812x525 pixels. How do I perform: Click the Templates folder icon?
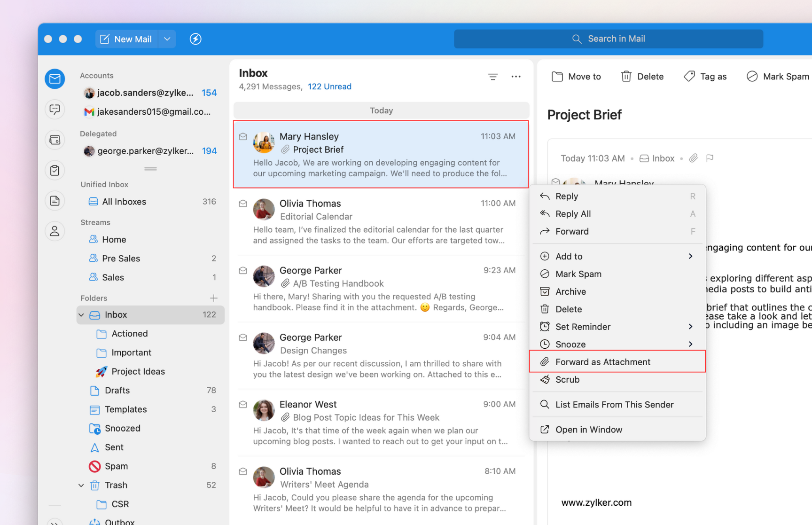click(95, 410)
